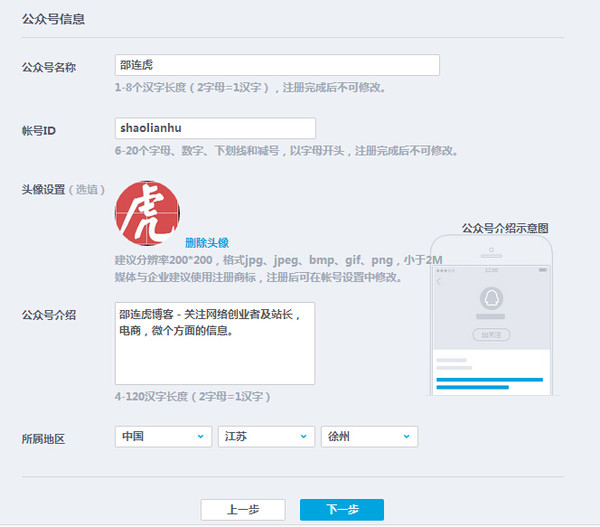The height and width of the screenshot is (527, 600).
Task: Click the 公众号介绍示意图 label
Action: [x=505, y=228]
